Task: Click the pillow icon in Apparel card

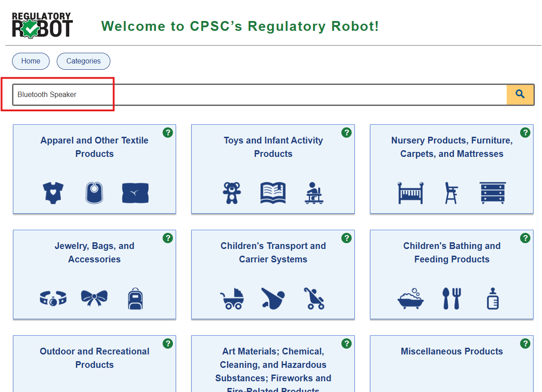Action: tap(135, 193)
